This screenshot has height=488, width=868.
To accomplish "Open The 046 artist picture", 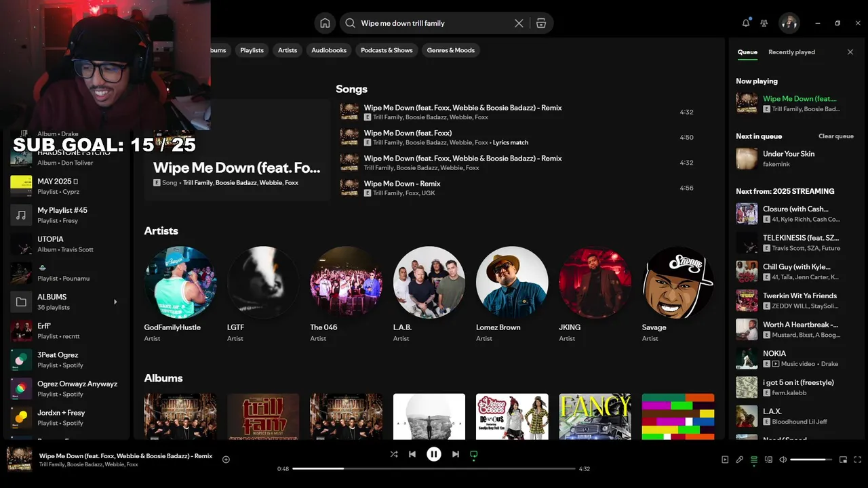I will click(346, 282).
